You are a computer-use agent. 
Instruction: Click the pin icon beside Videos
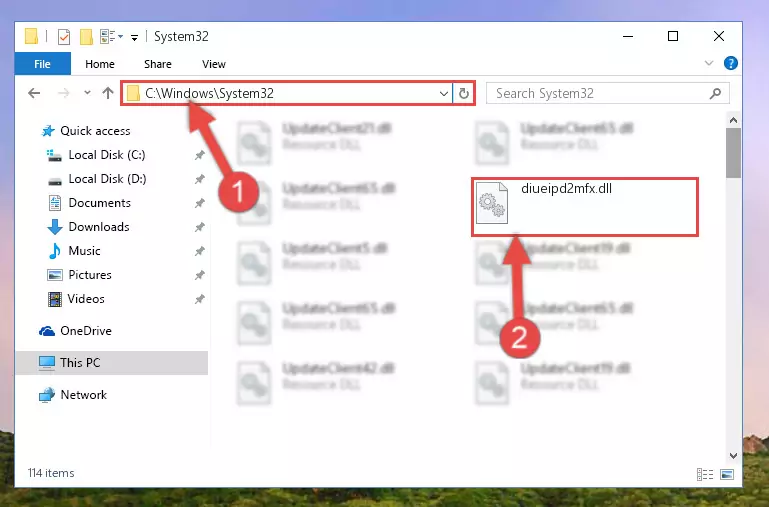(199, 300)
